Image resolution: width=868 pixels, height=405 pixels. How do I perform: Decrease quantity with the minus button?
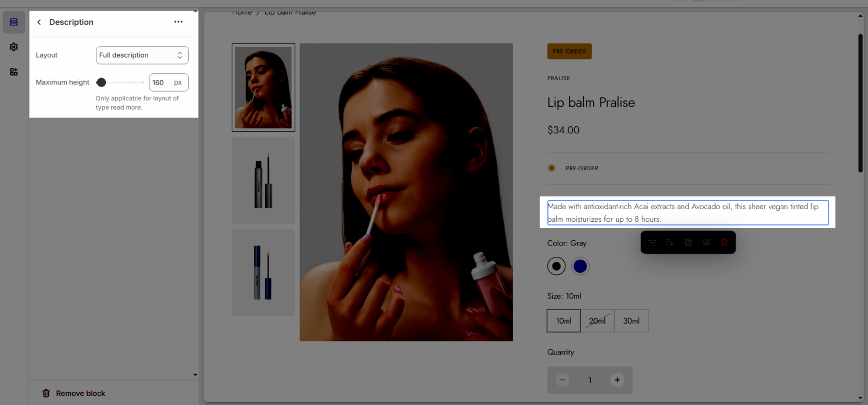tap(563, 380)
